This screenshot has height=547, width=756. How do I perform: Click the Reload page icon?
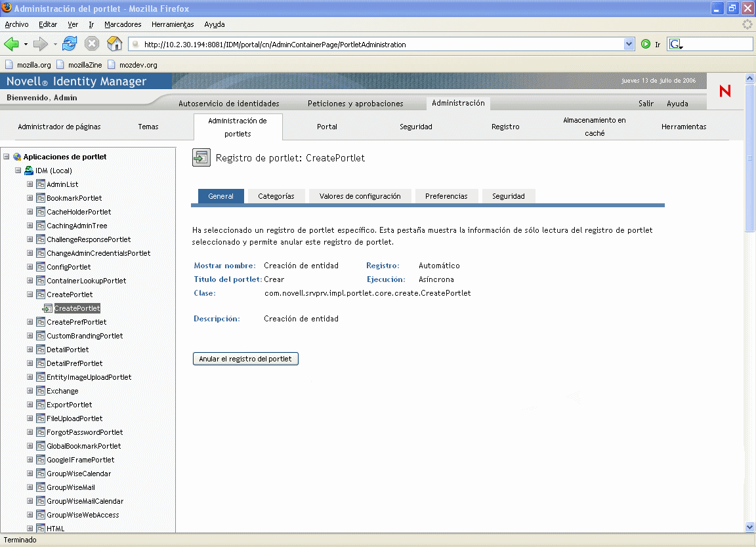tap(70, 44)
